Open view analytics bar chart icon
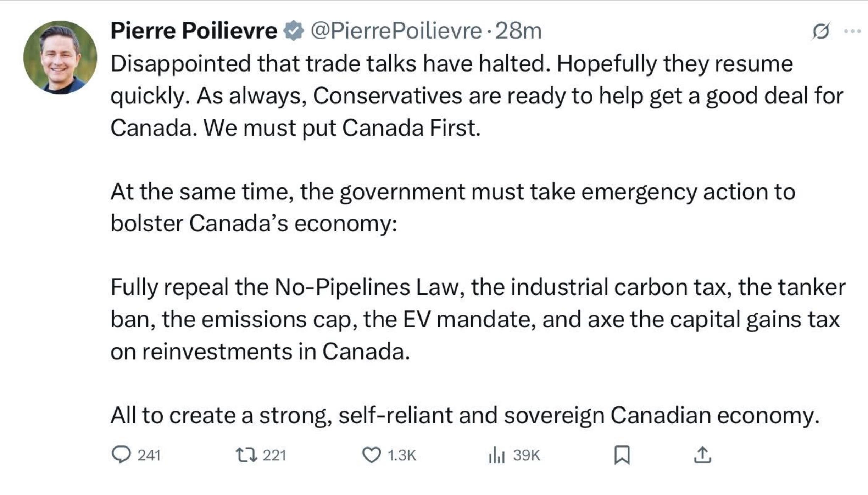Screen dimensions: 868x495 tap(496, 455)
